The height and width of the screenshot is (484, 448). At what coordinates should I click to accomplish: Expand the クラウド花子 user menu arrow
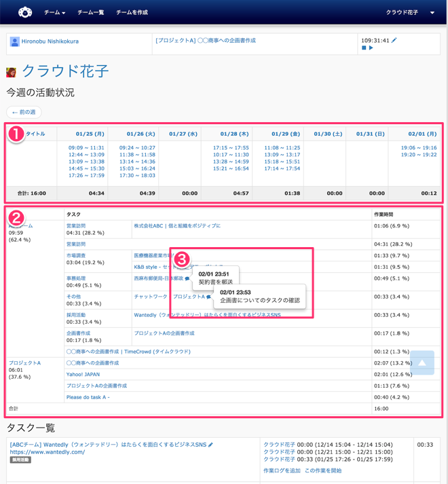tap(432, 13)
